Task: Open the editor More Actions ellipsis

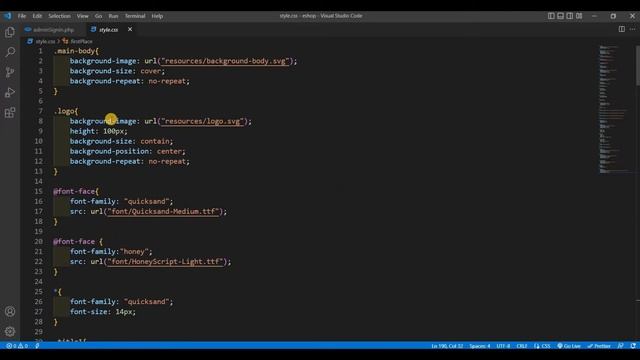Action: click(632, 29)
